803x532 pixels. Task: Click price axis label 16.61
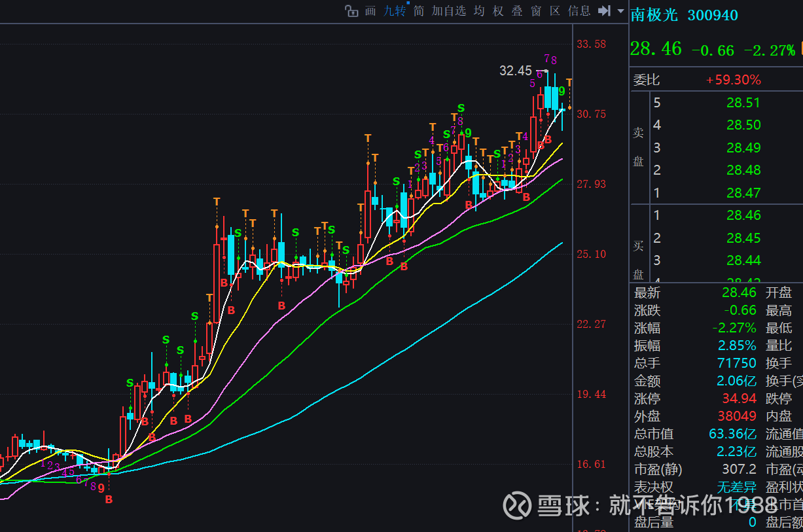591,464
